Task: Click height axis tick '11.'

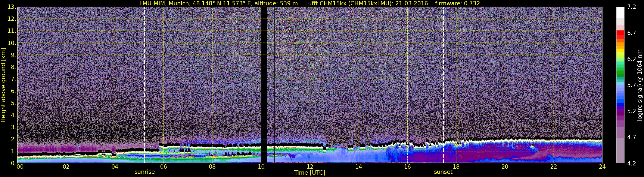Action: click(x=12, y=31)
